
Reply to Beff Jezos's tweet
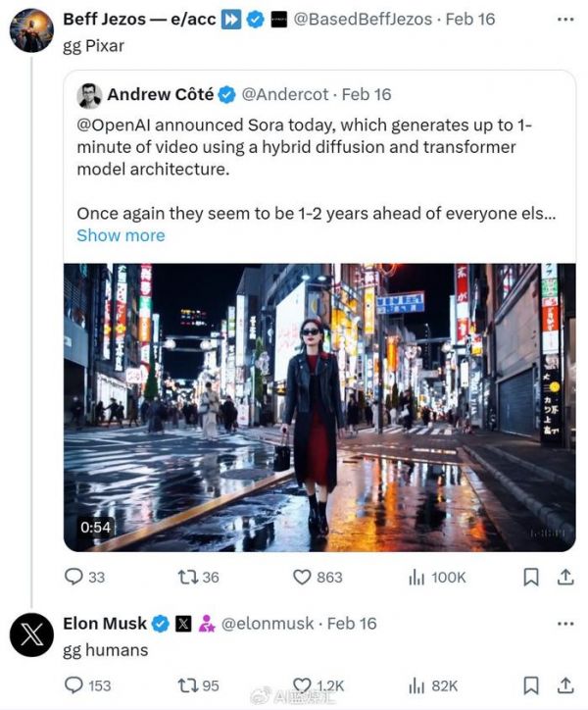pyautogui.click(x=73, y=577)
